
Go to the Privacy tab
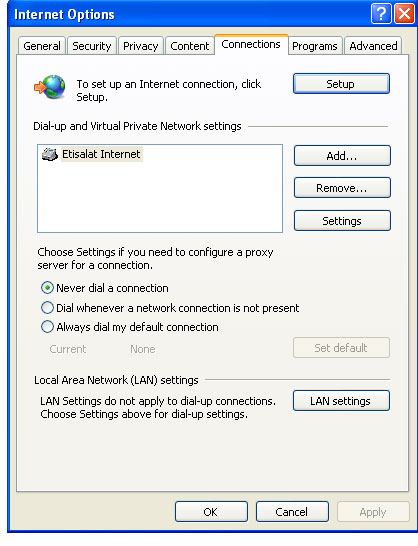click(x=141, y=46)
